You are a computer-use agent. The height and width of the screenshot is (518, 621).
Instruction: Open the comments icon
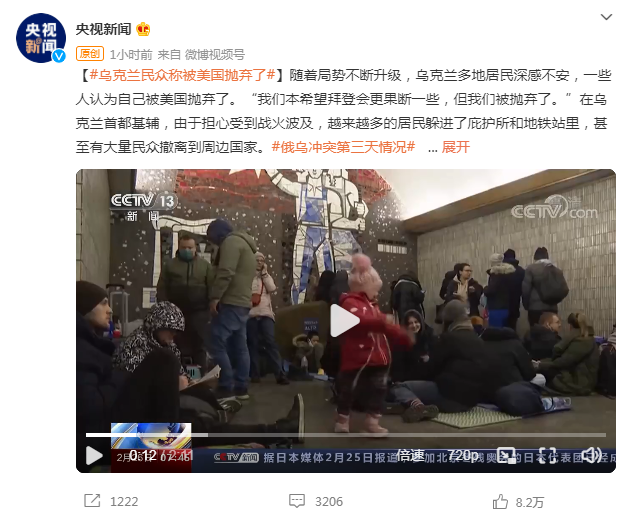pyautogui.click(x=297, y=501)
